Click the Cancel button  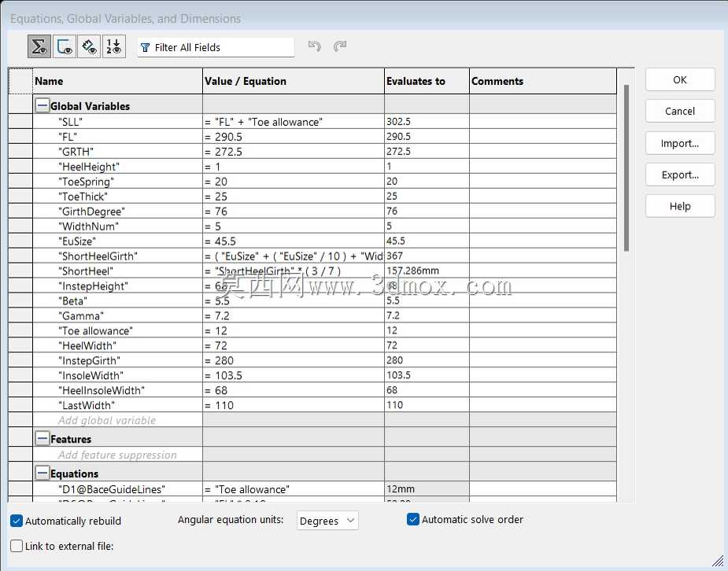click(x=680, y=112)
